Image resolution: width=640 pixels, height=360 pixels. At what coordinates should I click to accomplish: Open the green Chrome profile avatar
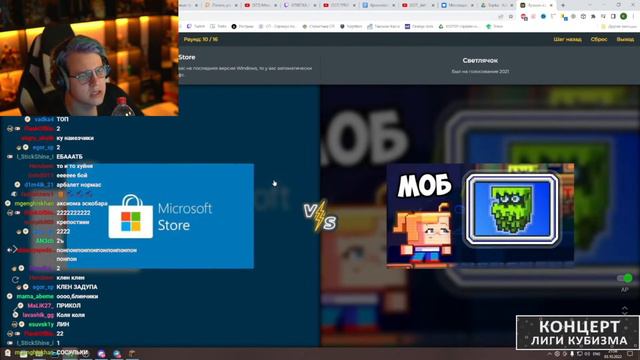pos(623,16)
